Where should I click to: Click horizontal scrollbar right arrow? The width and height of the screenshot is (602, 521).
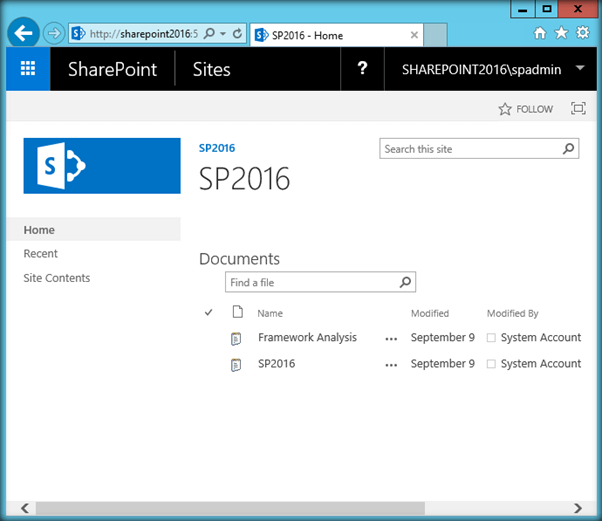point(578,508)
